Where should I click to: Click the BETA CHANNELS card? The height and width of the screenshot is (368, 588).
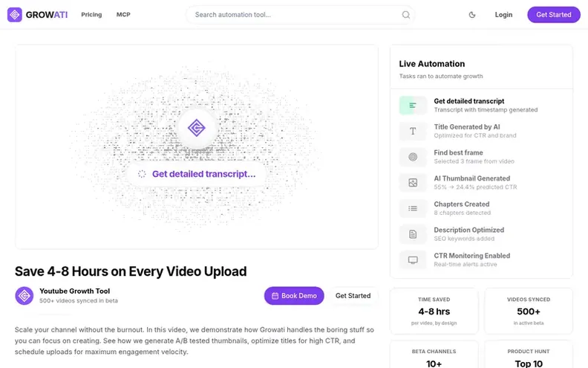tap(434, 355)
